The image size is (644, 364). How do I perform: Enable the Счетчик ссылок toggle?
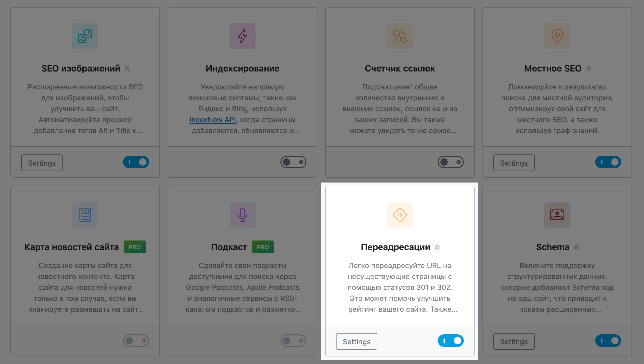point(451,162)
